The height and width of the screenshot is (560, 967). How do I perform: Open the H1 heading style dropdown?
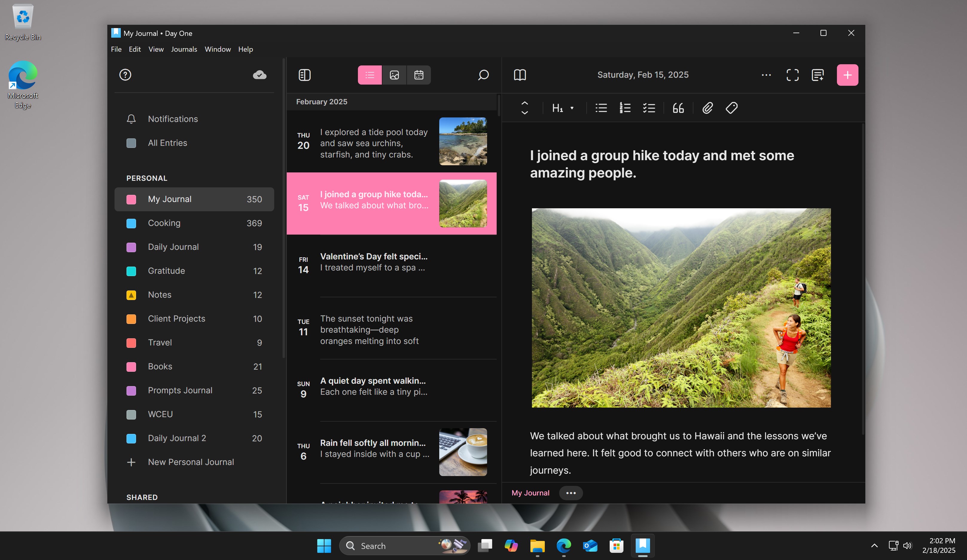pyautogui.click(x=562, y=108)
